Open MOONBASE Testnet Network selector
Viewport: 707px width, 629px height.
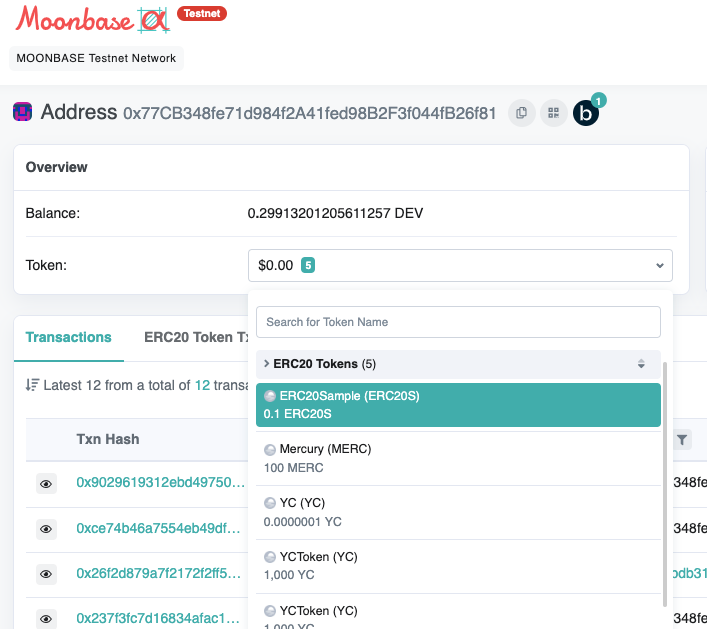click(x=96, y=58)
